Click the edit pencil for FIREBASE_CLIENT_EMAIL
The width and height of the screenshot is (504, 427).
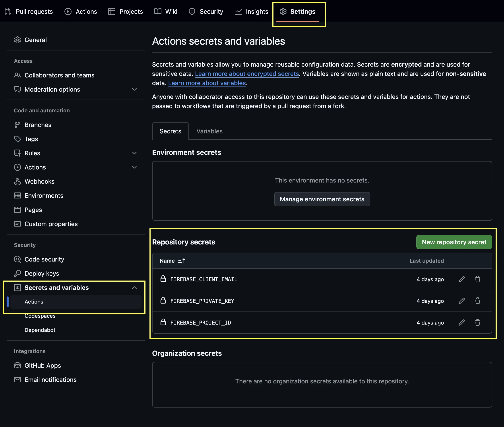tap(462, 279)
